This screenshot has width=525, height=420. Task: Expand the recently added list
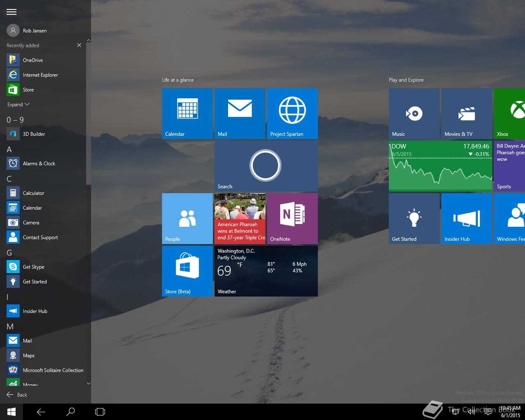[18, 105]
